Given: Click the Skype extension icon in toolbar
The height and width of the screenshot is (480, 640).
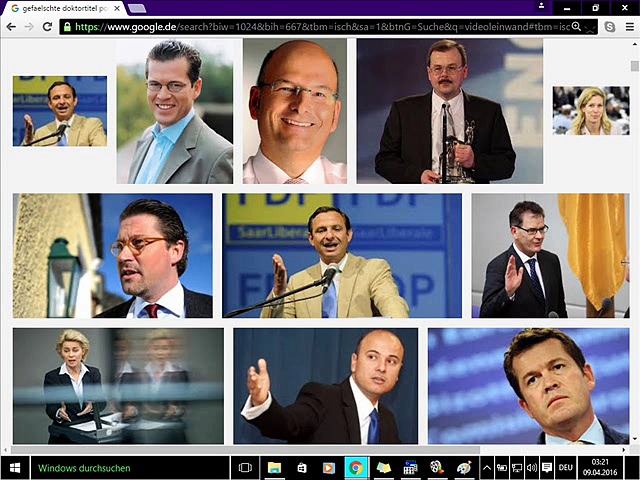Looking at the screenshot, I should (610, 26).
